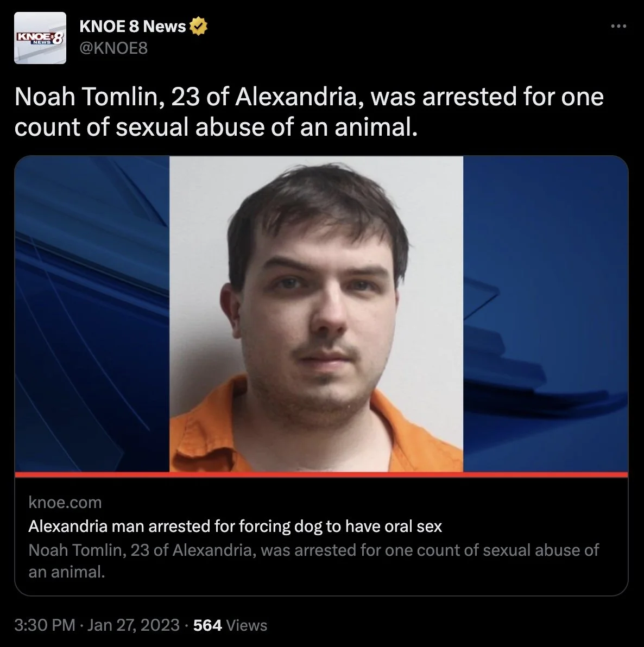Click the KNOE 8 News display name

pyautogui.click(x=132, y=27)
